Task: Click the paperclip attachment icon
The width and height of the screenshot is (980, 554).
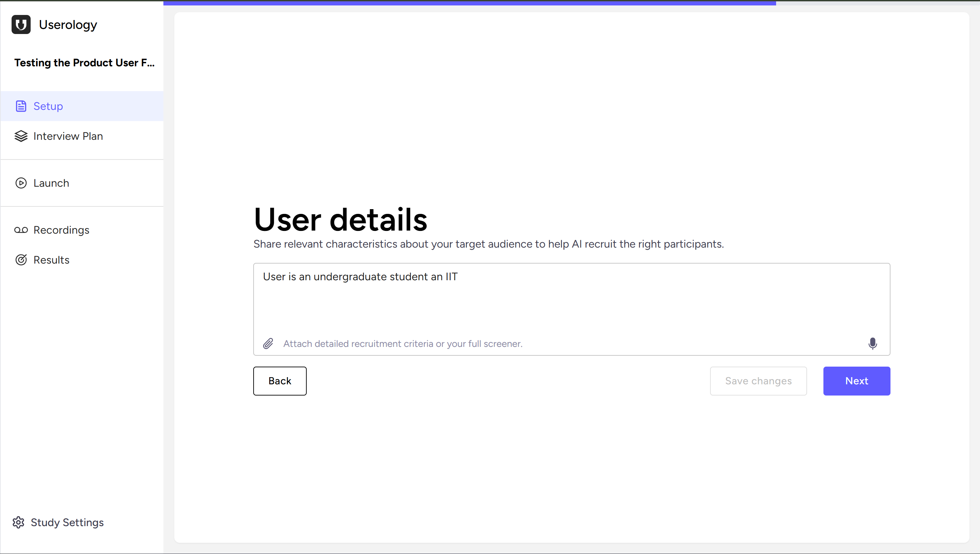Action: [x=269, y=343]
